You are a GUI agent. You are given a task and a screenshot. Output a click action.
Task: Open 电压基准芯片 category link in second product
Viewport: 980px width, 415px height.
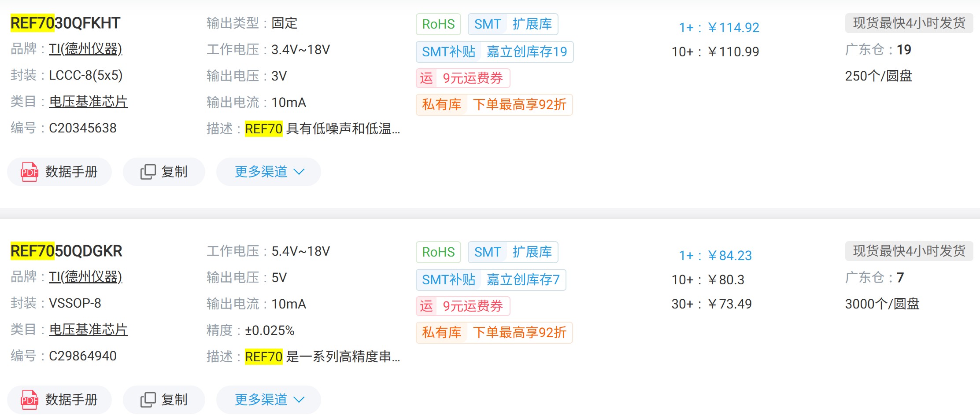pos(88,330)
